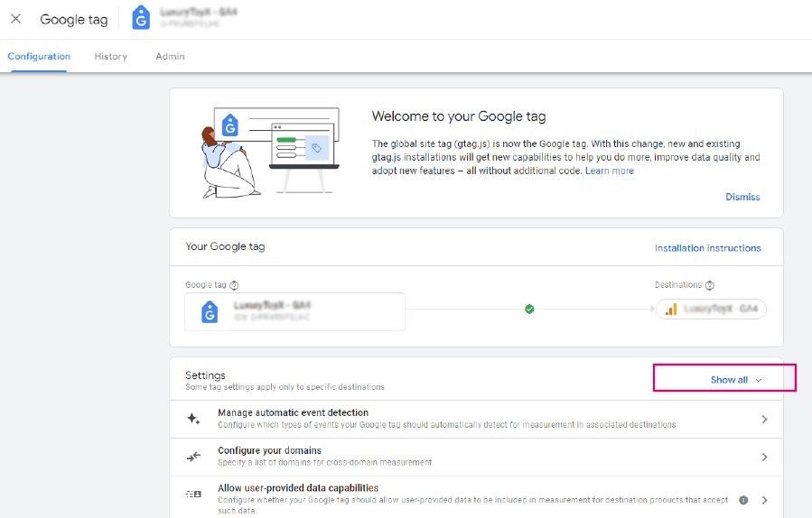812x518 pixels.
Task: Open Configure your domains setting
Action: point(476,458)
